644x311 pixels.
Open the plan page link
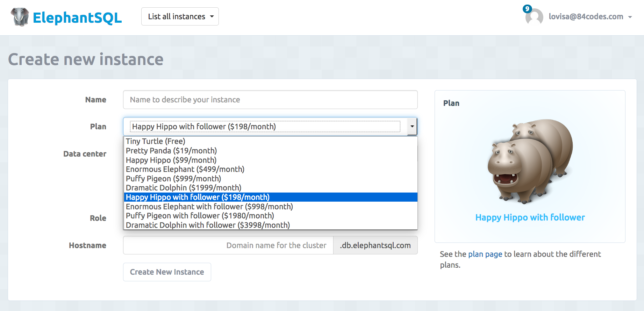coord(485,254)
